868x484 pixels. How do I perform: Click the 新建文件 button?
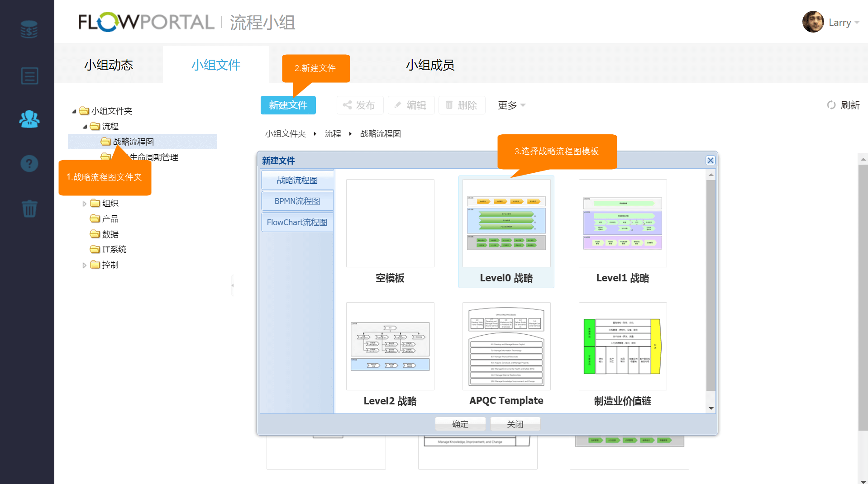288,105
